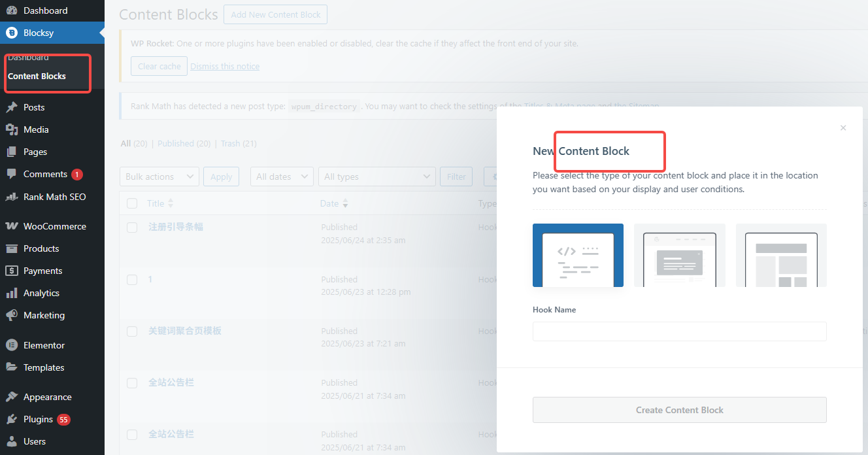This screenshot has height=455, width=868.
Task: Click the Clear cache button
Action: 159,66
